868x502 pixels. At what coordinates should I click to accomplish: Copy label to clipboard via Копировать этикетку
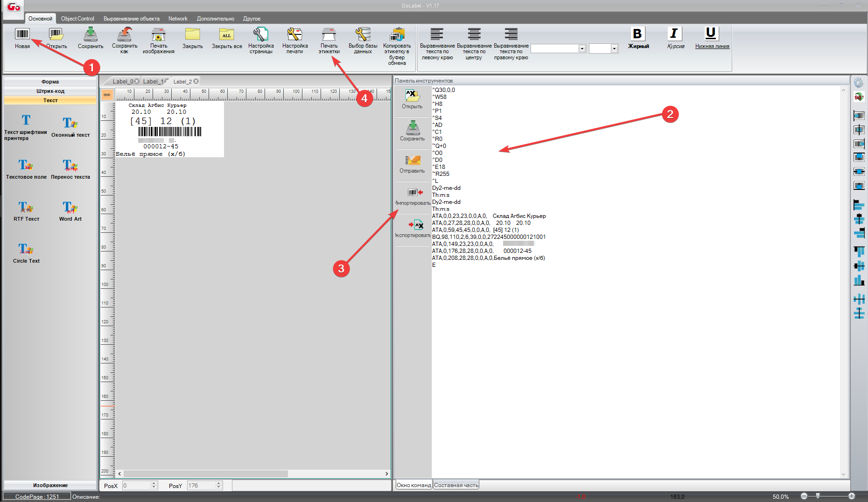point(397,34)
